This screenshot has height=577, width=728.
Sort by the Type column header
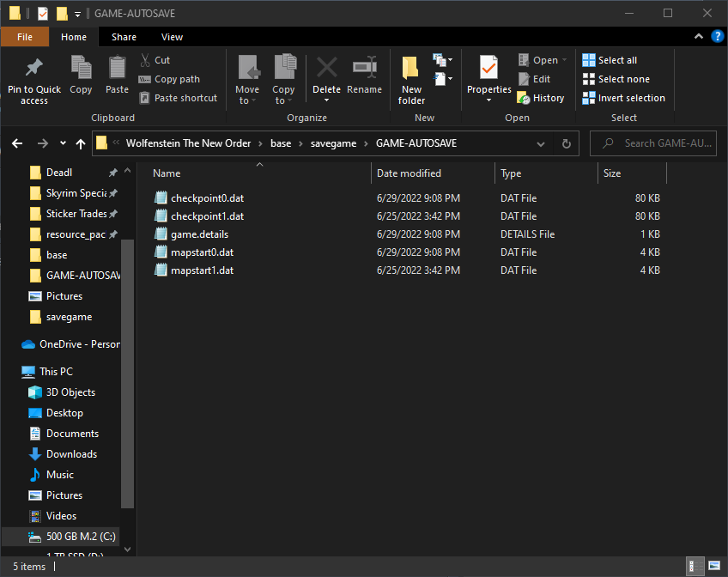pos(547,173)
